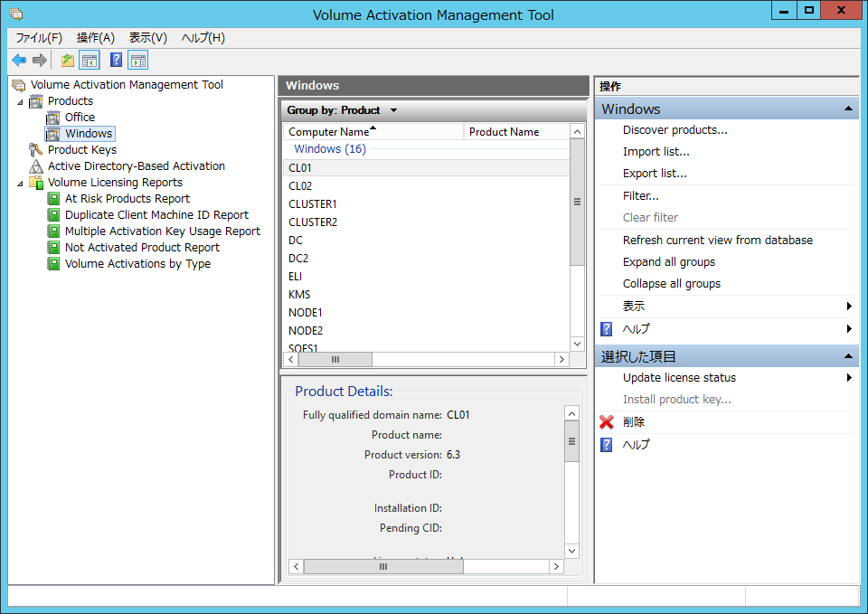Click the toolbar Help question mark icon
Image resolution: width=868 pixels, height=614 pixels.
point(116,60)
